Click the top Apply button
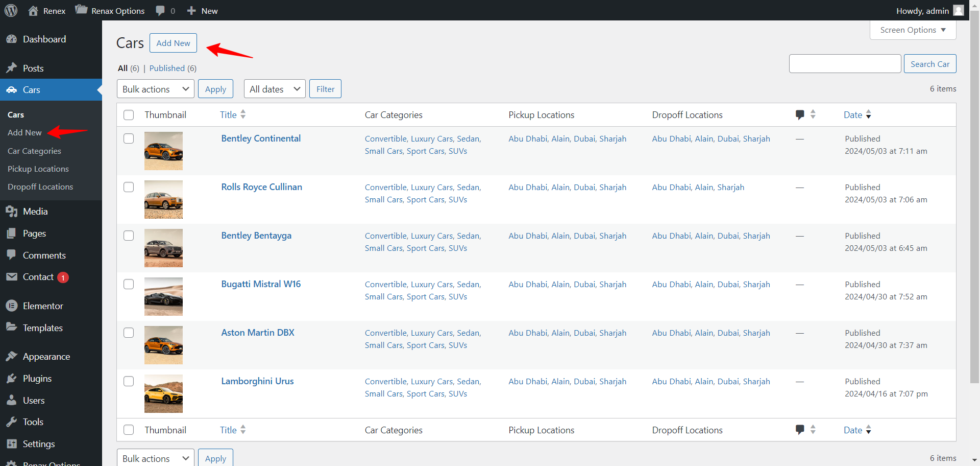This screenshot has width=980, height=466. click(215, 89)
